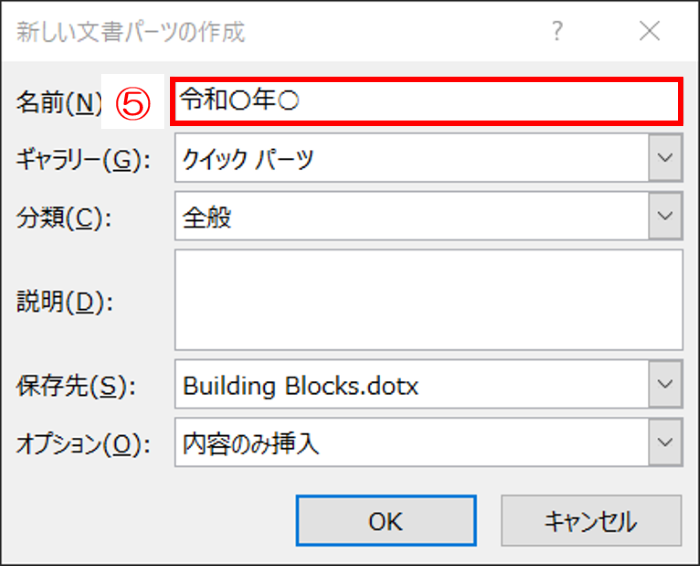Click the 保存先(S) label
Screen dimensions: 700x566
[x=75, y=386]
